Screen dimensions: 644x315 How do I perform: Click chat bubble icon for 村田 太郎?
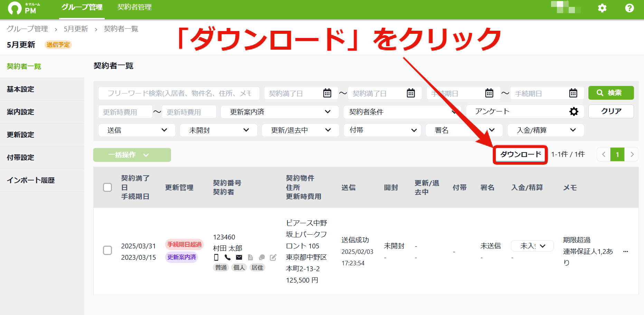click(x=262, y=257)
